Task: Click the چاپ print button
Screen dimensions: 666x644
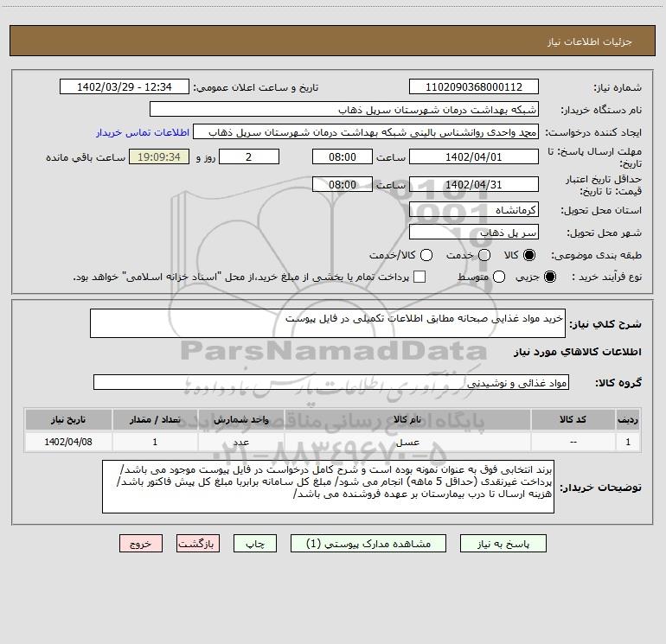Action: click(x=255, y=544)
